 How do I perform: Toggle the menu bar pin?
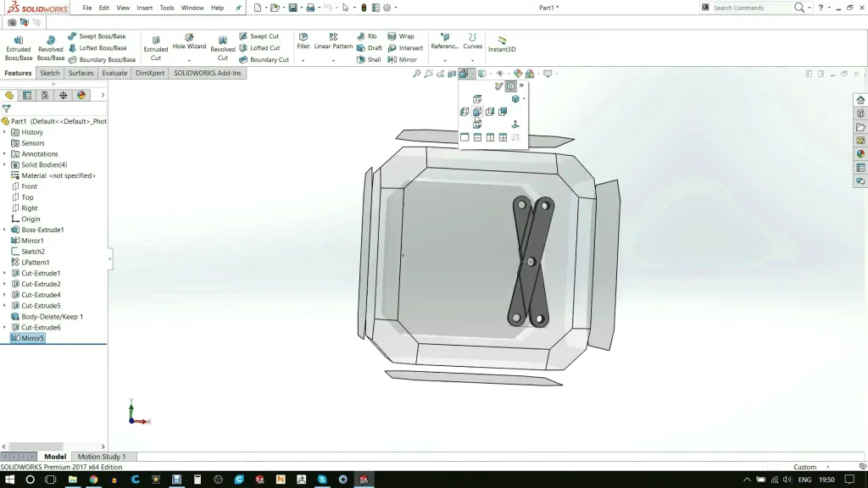pyautogui.click(x=238, y=8)
